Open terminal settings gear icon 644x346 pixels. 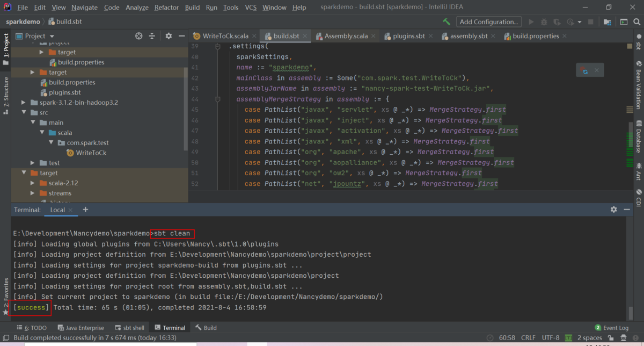pos(614,210)
